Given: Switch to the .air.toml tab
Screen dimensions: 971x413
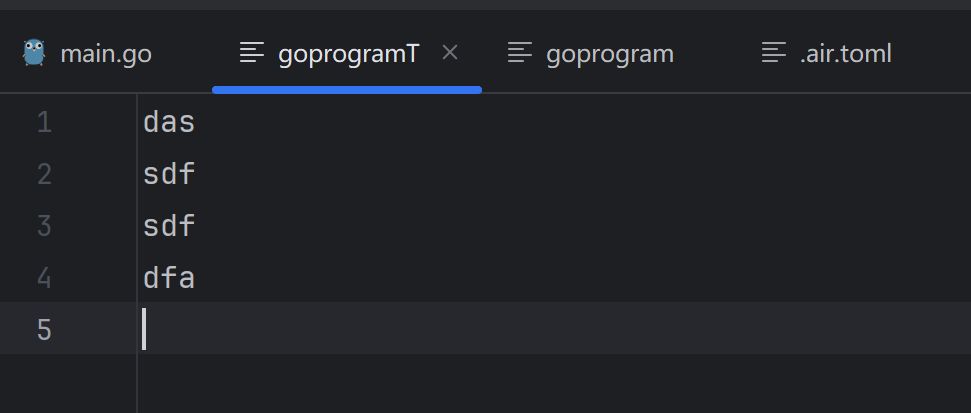Looking at the screenshot, I should pos(845,53).
